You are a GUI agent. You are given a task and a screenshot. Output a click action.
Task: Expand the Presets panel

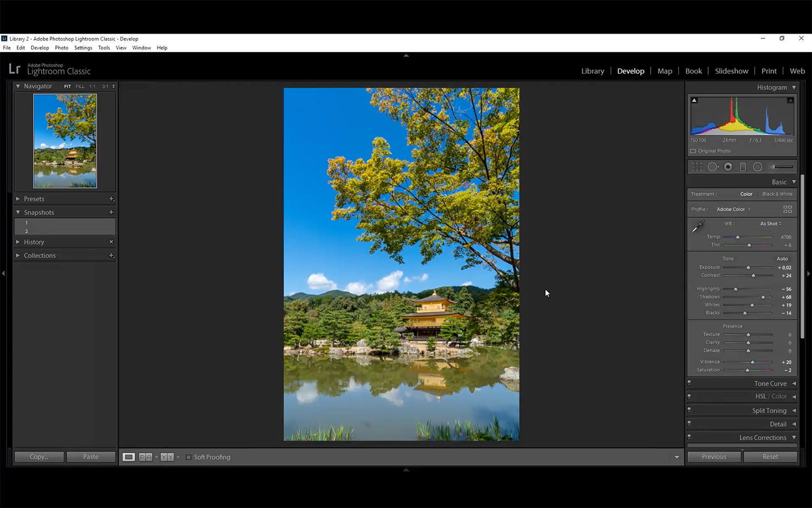[x=34, y=199]
